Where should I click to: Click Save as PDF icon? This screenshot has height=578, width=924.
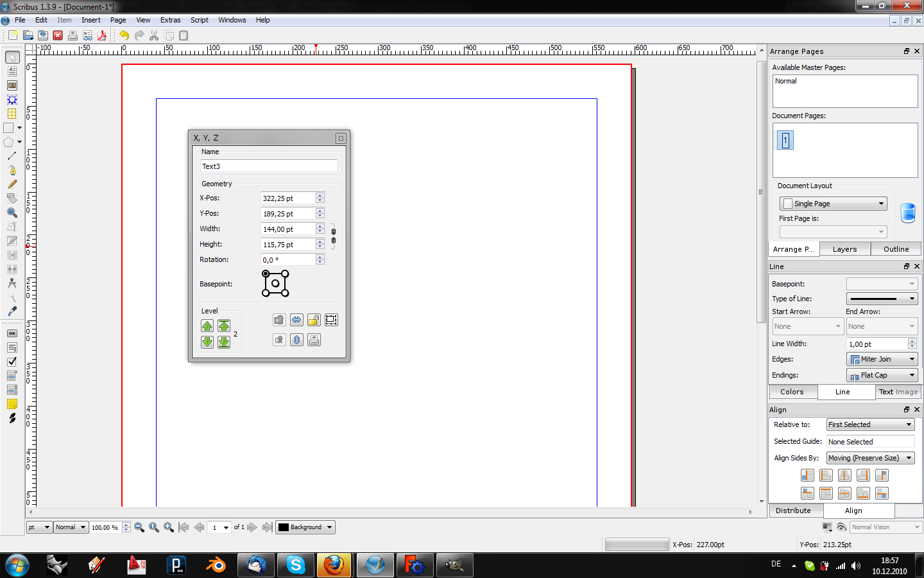101,35
